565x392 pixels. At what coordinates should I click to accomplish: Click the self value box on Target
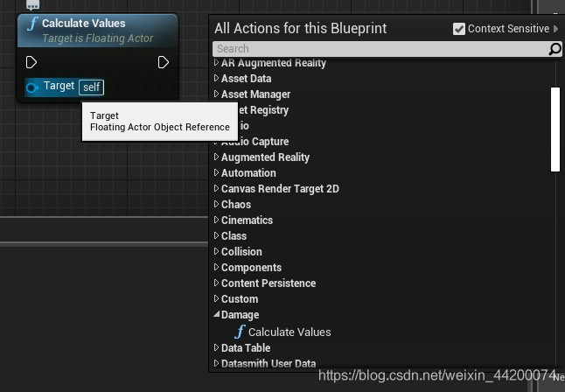[92, 87]
